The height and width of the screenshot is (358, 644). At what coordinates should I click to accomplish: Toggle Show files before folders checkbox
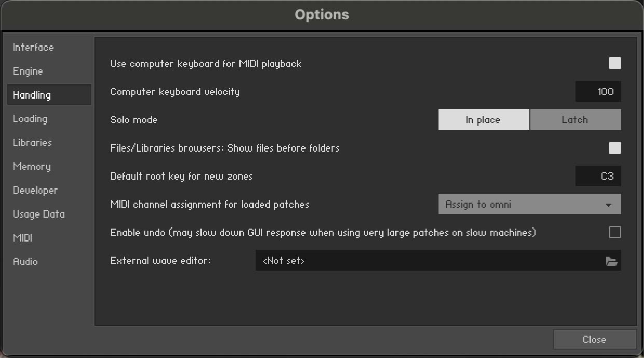[x=615, y=148]
